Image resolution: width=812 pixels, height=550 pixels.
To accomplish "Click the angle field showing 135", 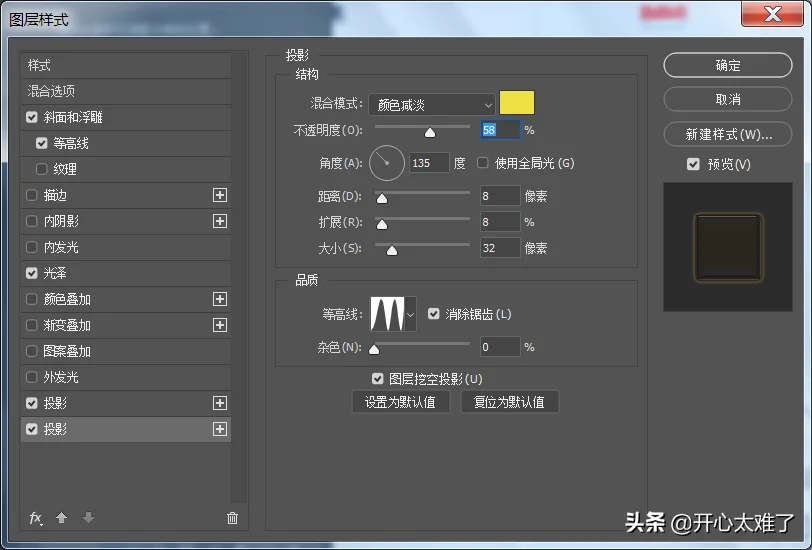I will click(429, 163).
